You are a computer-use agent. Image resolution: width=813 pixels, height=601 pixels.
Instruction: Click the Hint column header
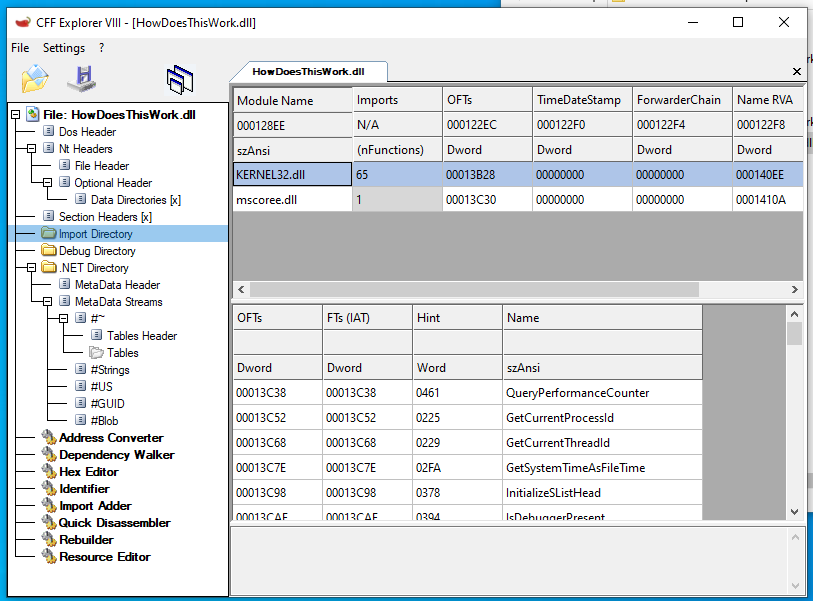(457, 318)
